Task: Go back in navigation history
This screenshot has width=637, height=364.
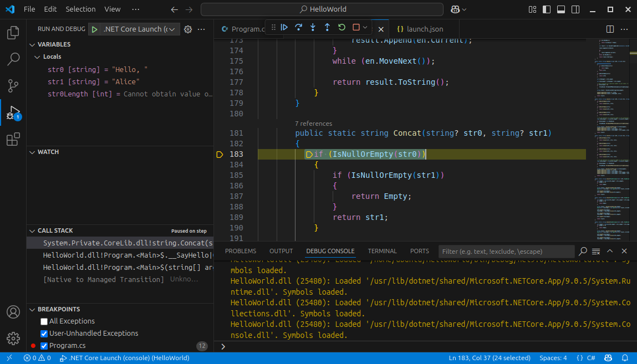Action: (x=175, y=9)
